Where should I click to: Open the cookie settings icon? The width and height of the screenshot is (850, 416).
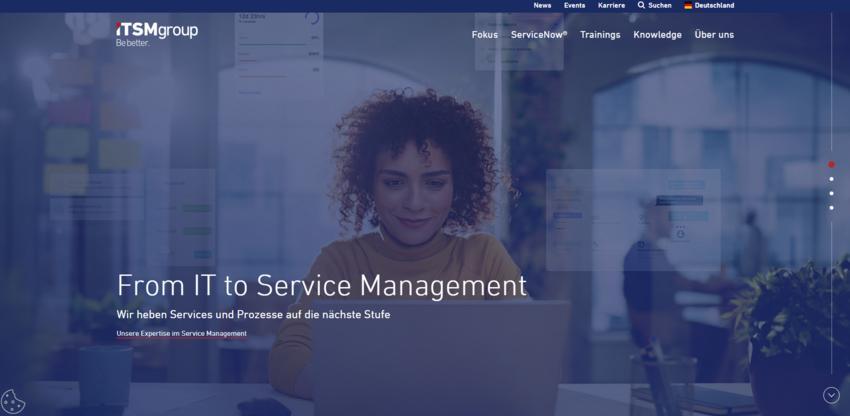(12, 401)
